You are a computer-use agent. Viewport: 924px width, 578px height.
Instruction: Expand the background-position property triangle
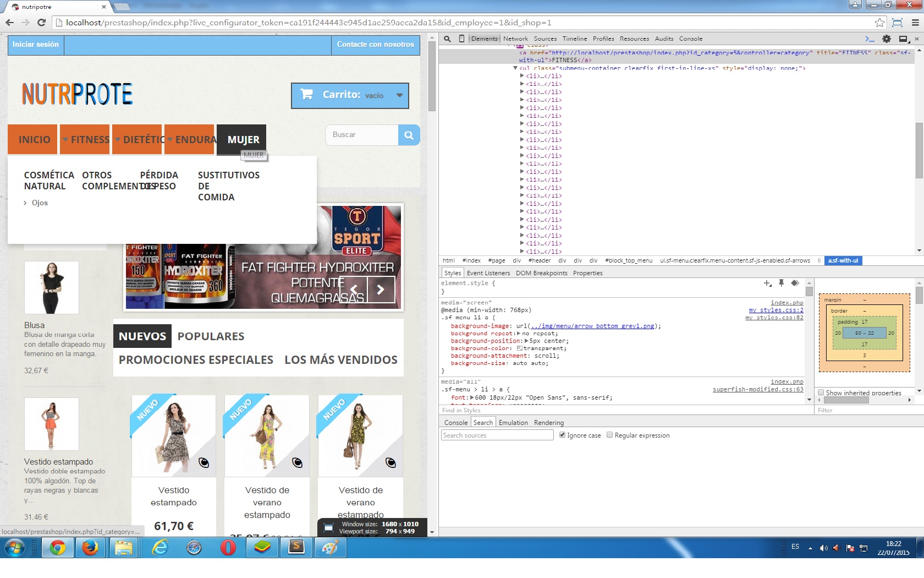coord(526,341)
